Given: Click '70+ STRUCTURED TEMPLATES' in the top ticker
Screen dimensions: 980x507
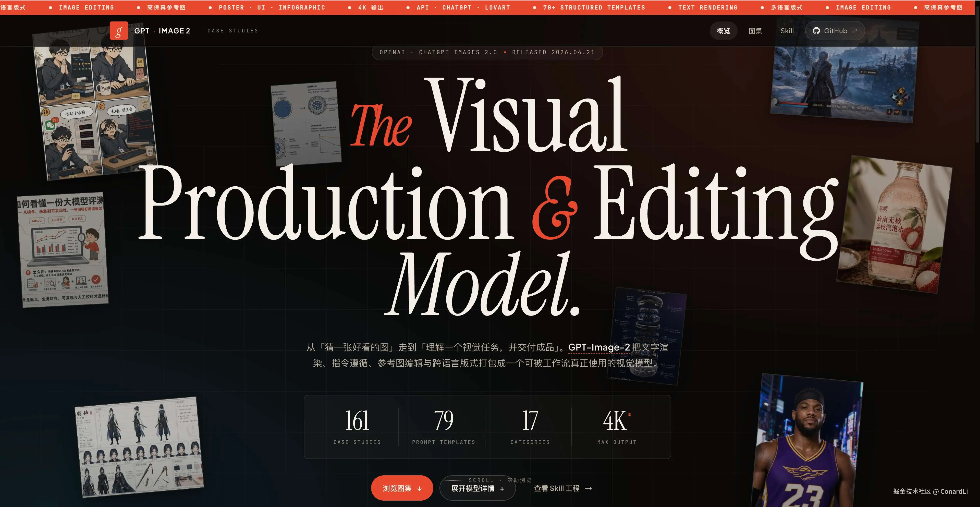Looking at the screenshot, I should click(594, 7).
